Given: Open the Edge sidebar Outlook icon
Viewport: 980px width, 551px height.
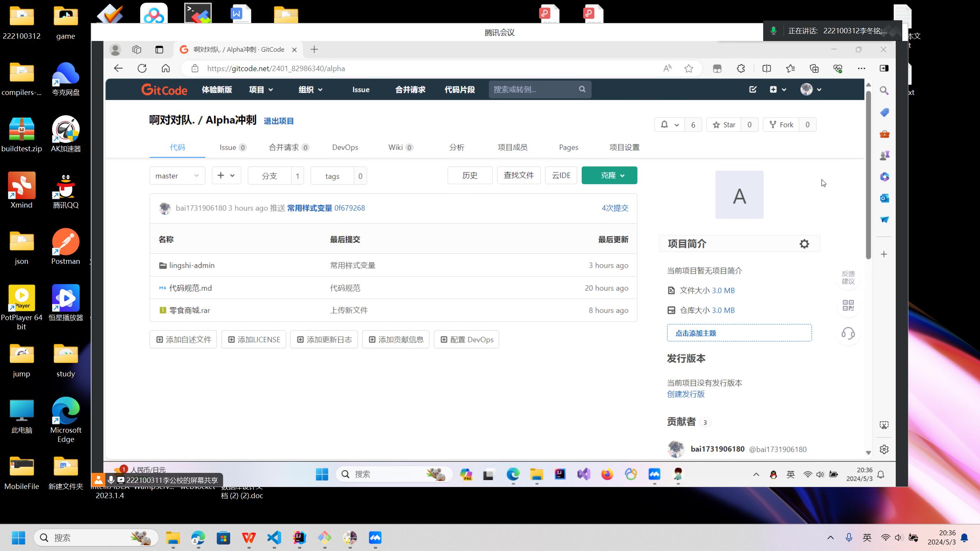Looking at the screenshot, I should 884,198.
